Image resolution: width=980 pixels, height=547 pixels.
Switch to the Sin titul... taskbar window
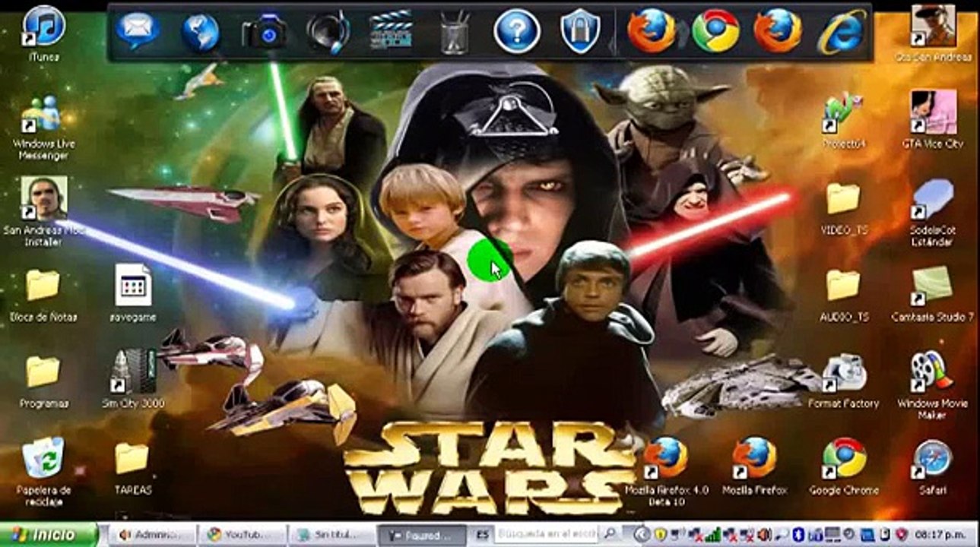tap(333, 535)
